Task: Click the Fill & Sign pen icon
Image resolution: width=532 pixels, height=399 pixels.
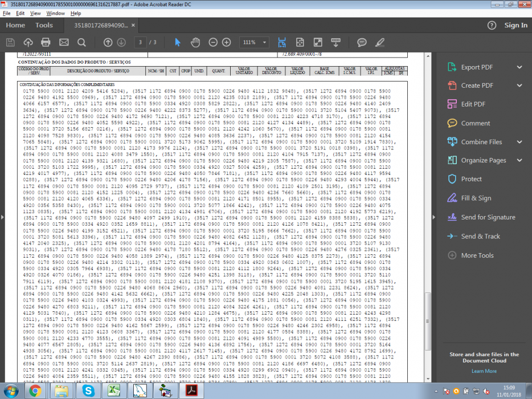Action: [452, 198]
